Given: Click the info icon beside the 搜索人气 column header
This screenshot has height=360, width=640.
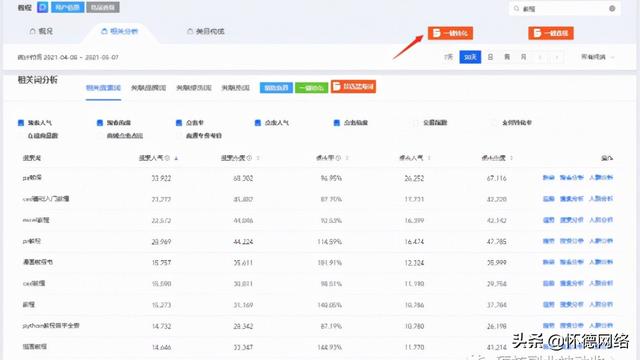Looking at the screenshot, I should [167, 158].
